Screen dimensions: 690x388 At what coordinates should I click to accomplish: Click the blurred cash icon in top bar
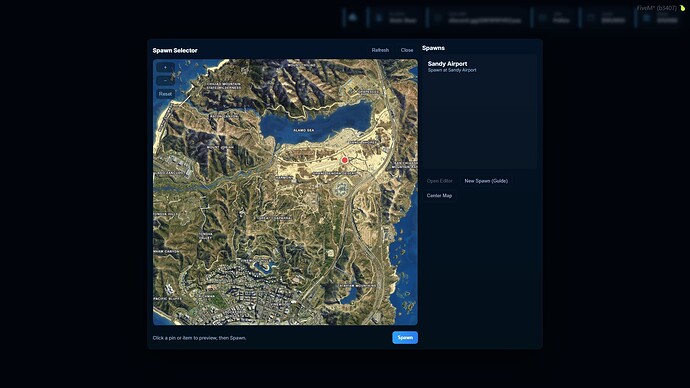591,18
